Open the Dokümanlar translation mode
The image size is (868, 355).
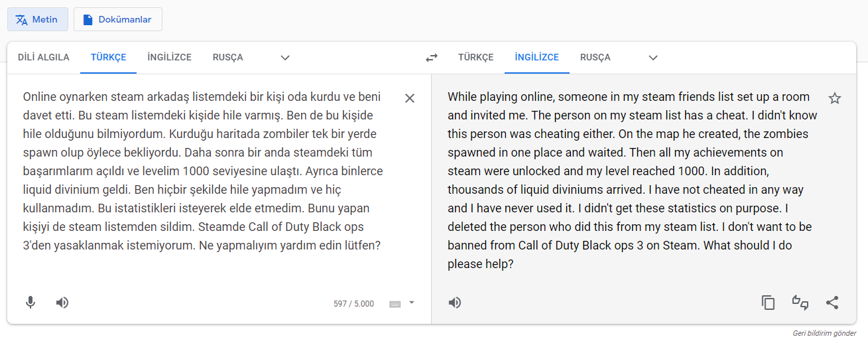[x=117, y=19]
